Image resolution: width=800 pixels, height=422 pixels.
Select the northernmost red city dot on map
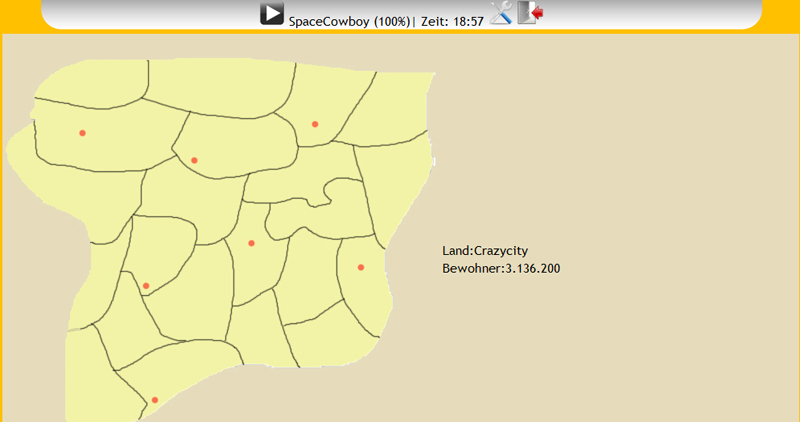pos(315,124)
